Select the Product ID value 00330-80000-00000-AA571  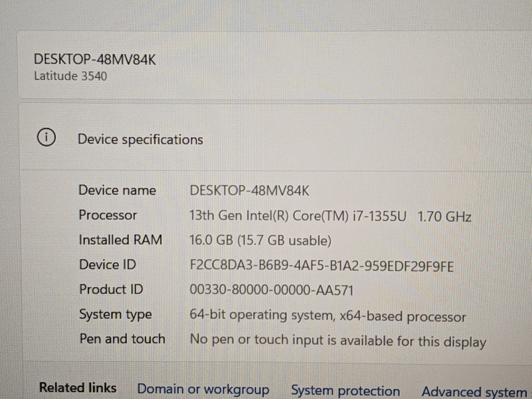tap(271, 290)
